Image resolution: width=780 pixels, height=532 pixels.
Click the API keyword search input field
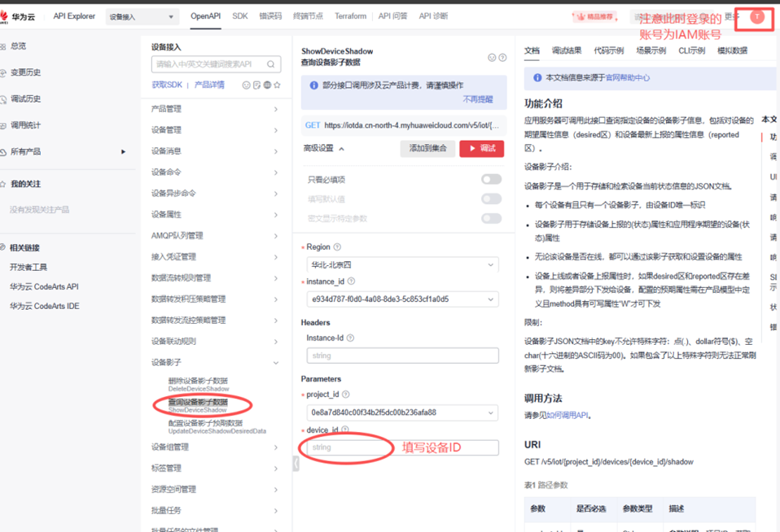click(217, 64)
